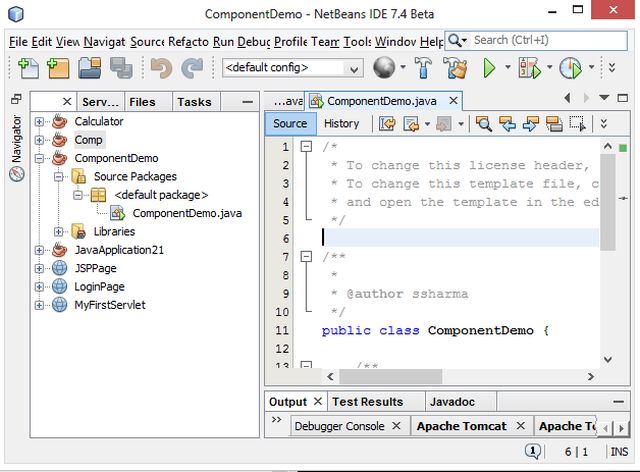Close the Output tab
Image resolution: width=640 pixels, height=472 pixels.
pos(318,401)
